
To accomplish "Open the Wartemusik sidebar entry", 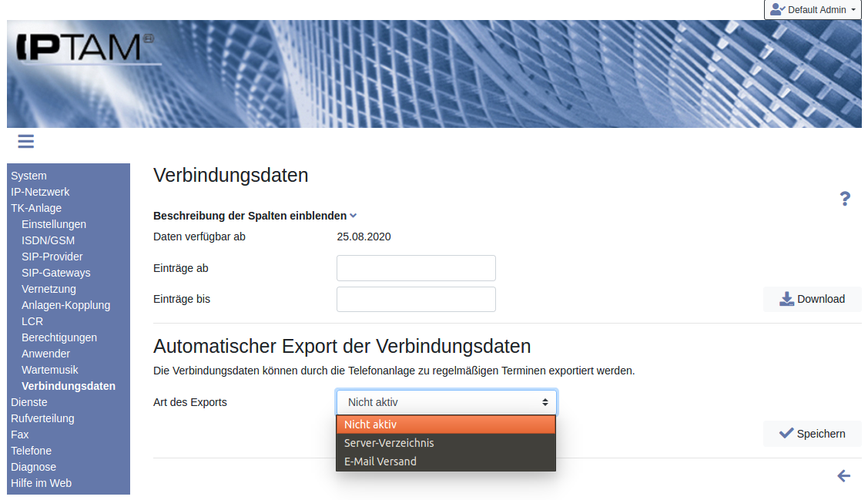I will [49, 370].
